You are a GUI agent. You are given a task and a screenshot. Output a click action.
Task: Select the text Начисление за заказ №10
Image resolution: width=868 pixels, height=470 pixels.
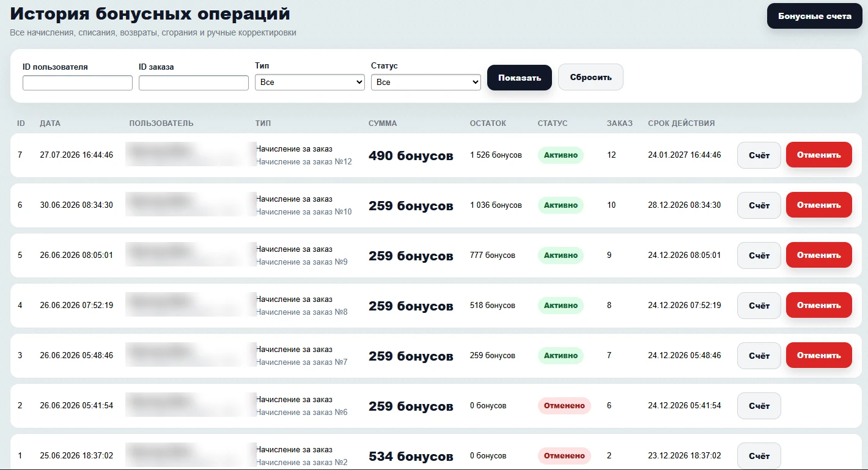tap(304, 212)
